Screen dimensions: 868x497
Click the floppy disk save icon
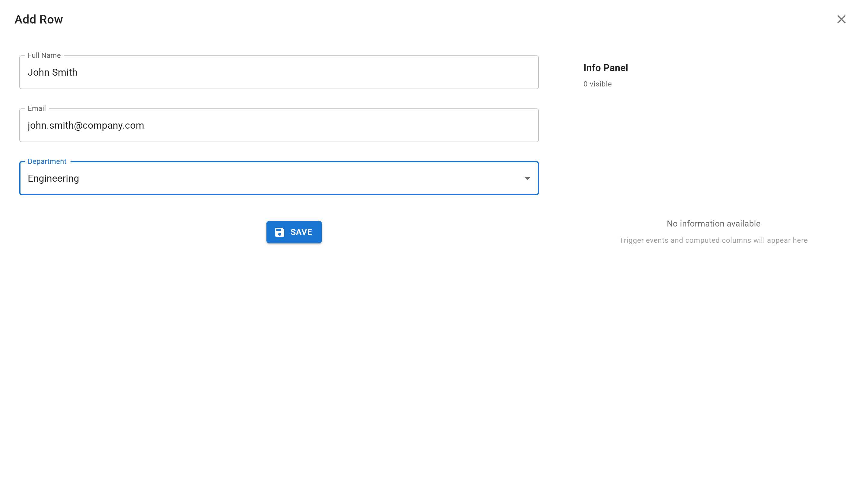(279, 232)
